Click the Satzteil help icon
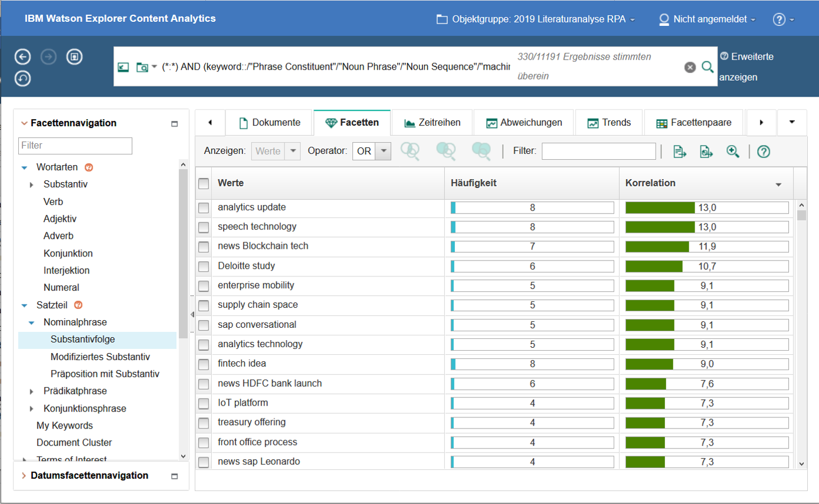 coord(77,305)
